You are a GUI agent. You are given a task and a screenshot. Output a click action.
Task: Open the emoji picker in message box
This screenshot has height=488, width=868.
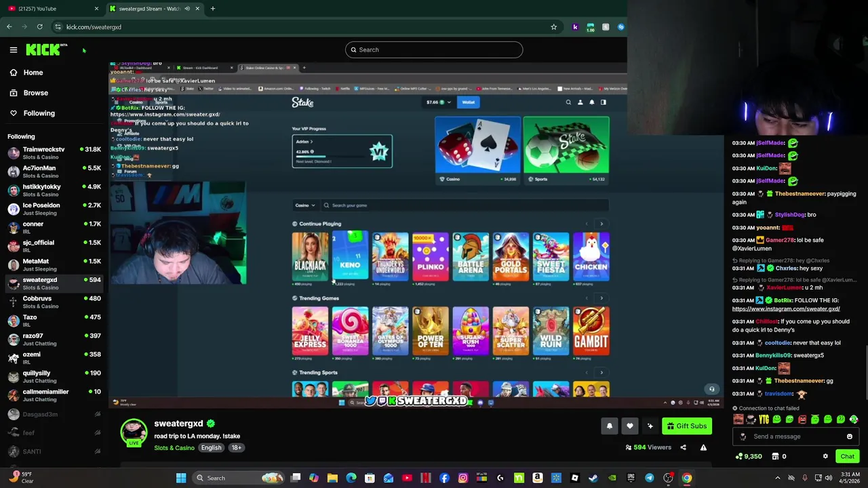849,436
